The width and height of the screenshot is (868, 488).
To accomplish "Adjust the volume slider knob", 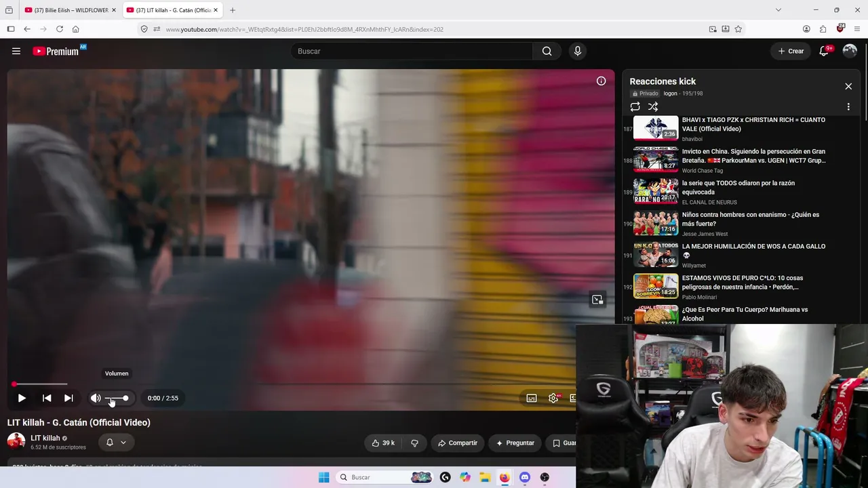I will coord(125,398).
